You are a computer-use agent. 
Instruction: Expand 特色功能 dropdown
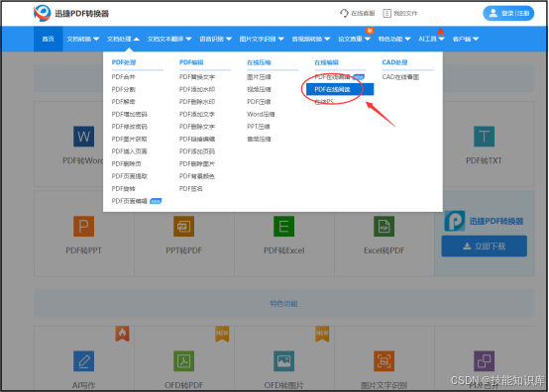[394, 39]
